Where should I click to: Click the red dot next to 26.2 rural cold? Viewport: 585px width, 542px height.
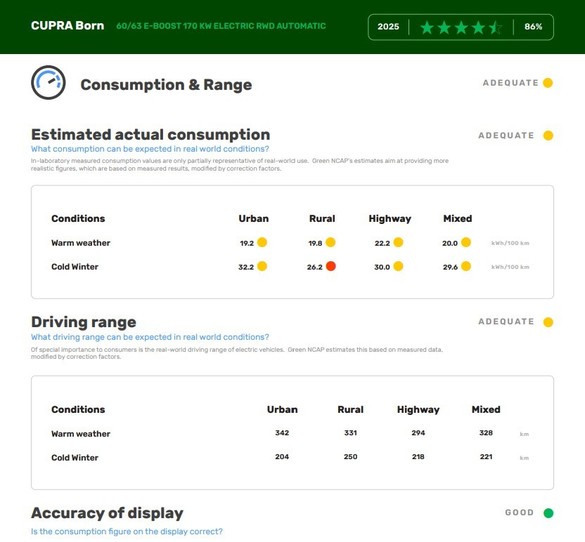pyautogui.click(x=331, y=266)
